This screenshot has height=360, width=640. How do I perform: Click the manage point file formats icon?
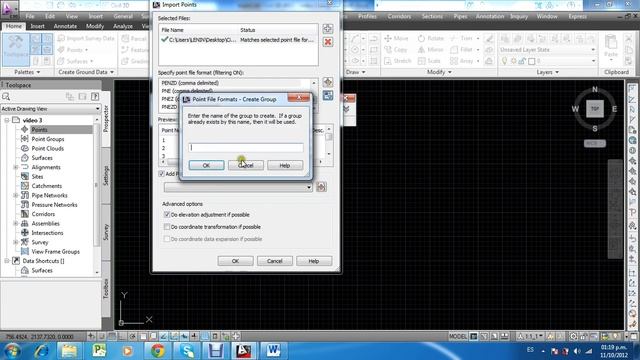[327, 82]
